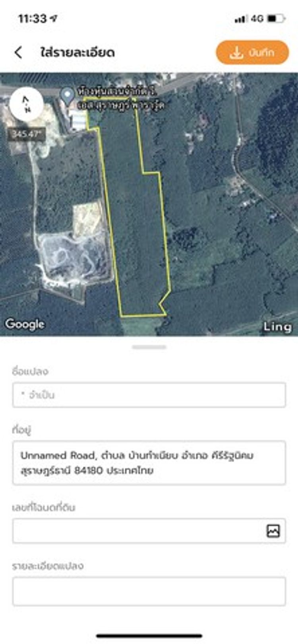Tap the Google logo on map
The width and height of the screenshot is (298, 644).
tap(25, 324)
